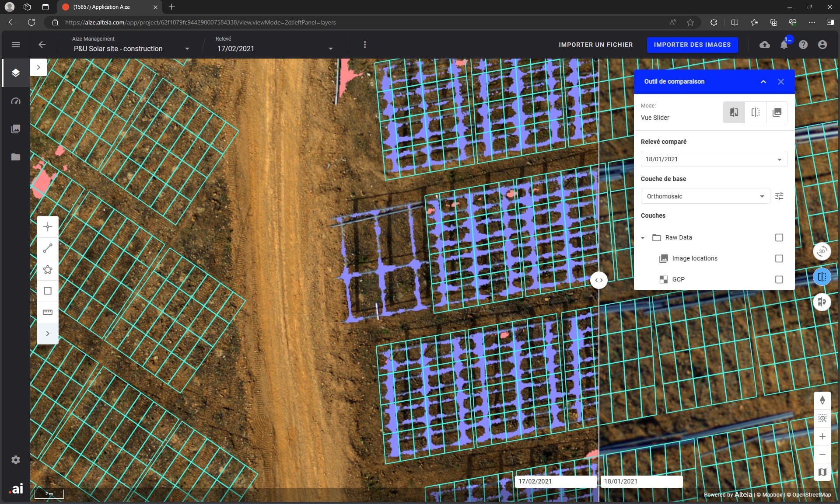Image resolution: width=840 pixels, height=504 pixels.
Task: Click the IMPORTER DES IMAGES button
Action: point(692,45)
